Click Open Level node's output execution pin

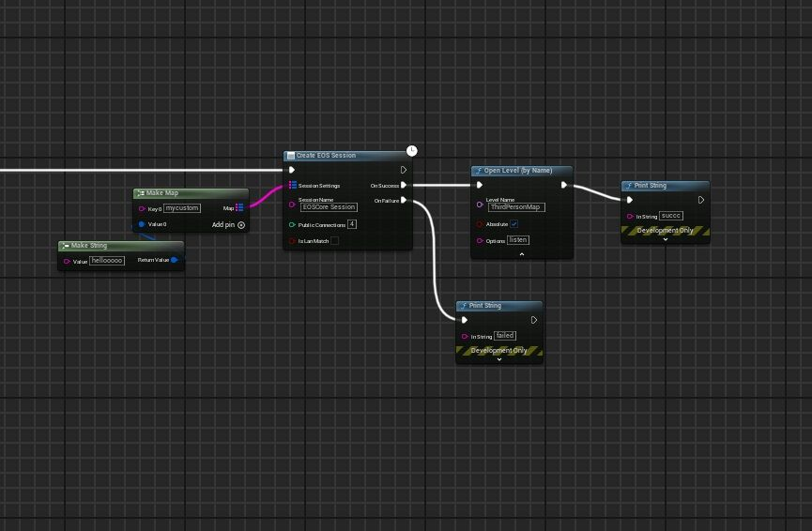tap(564, 185)
